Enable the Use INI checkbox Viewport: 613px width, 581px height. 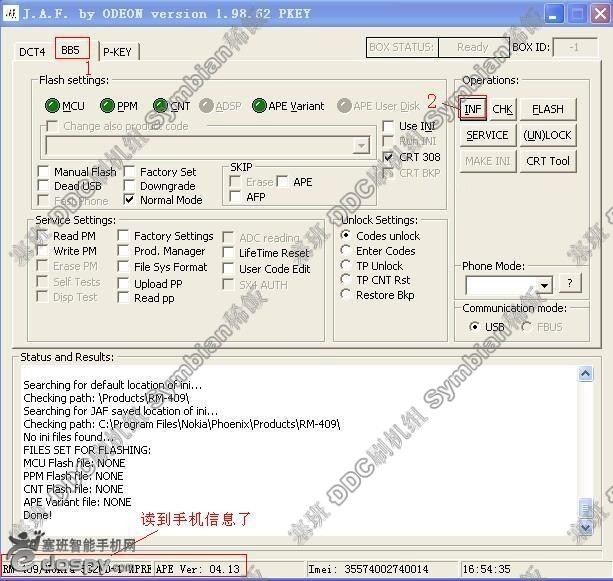click(388, 126)
